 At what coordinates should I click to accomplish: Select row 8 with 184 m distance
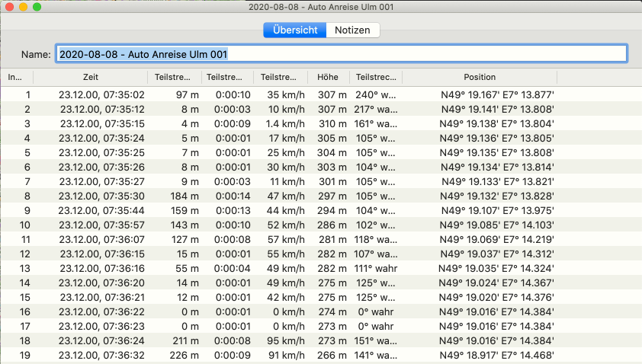182,196
